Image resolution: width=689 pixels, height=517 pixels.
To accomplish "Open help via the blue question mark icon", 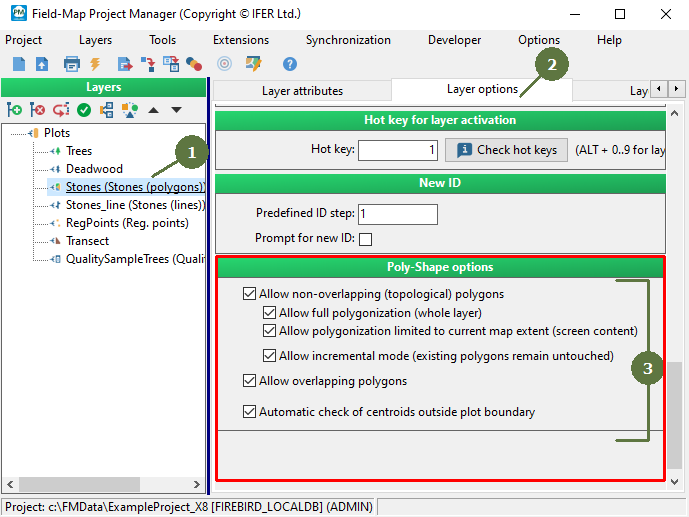I will pyautogui.click(x=290, y=64).
